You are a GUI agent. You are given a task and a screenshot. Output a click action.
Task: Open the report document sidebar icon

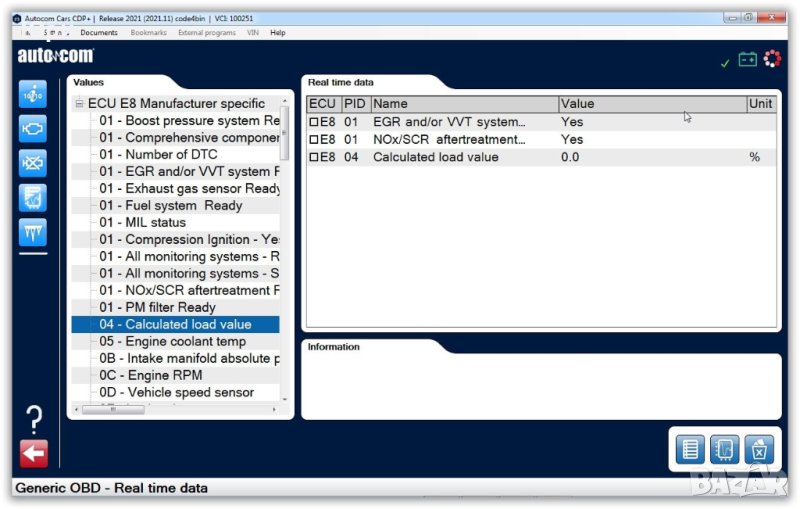tap(33, 197)
